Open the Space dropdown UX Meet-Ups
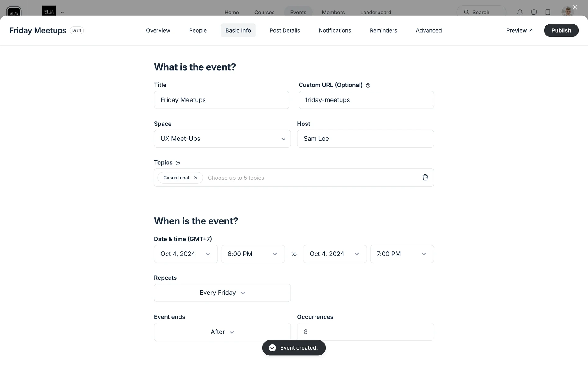Screen dimensions: 588x368 [x=222, y=139]
